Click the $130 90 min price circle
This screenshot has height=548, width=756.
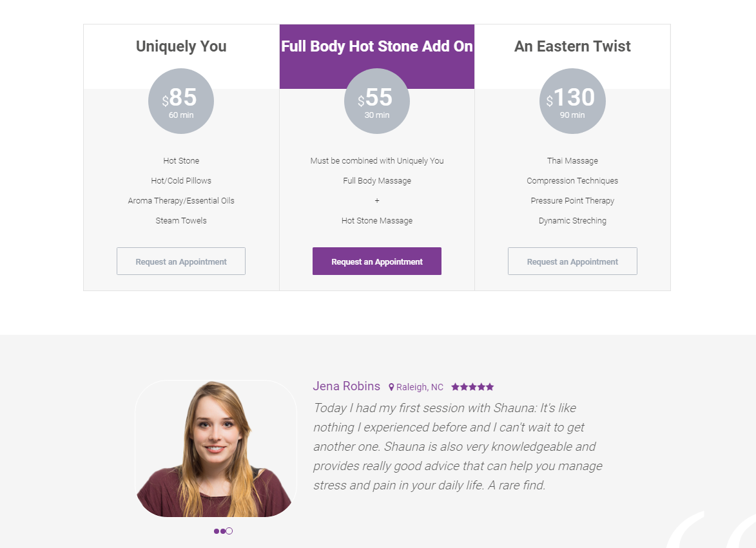click(x=572, y=101)
